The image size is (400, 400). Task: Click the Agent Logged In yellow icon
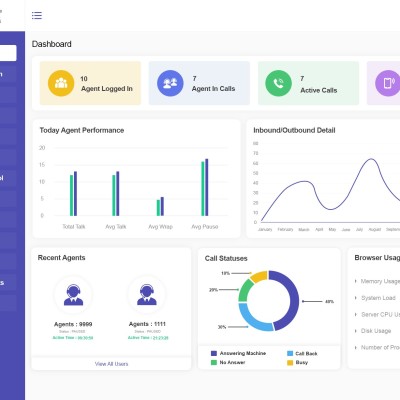[x=61, y=83]
